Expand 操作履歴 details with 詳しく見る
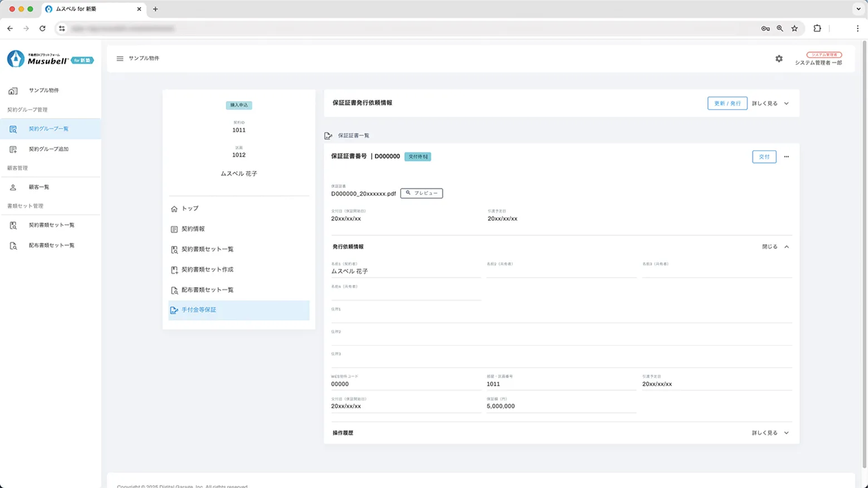868x488 pixels. point(771,433)
